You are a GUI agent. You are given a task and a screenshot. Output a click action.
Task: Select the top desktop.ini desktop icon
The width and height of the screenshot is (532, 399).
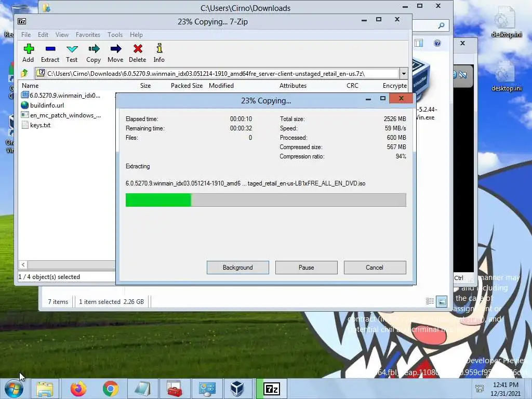tap(506, 22)
